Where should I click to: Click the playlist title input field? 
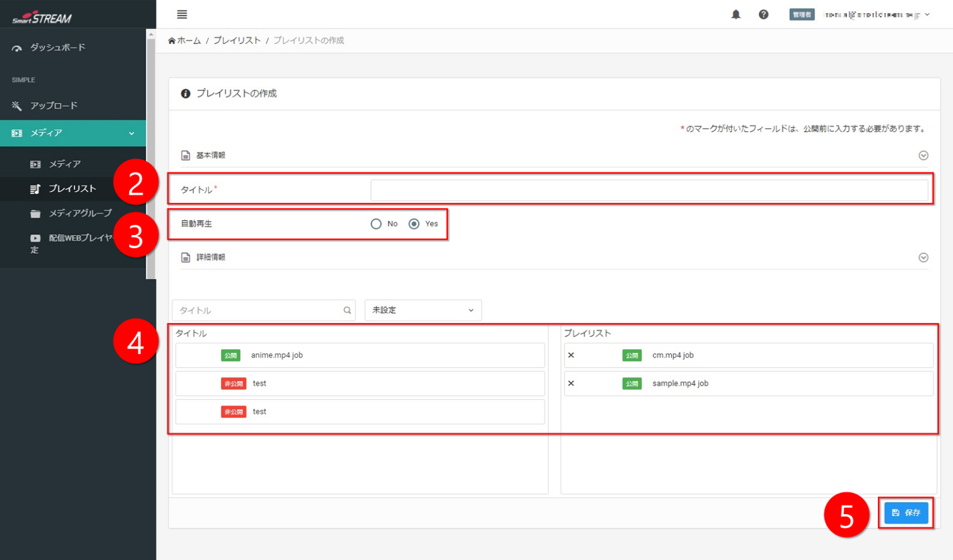point(649,190)
